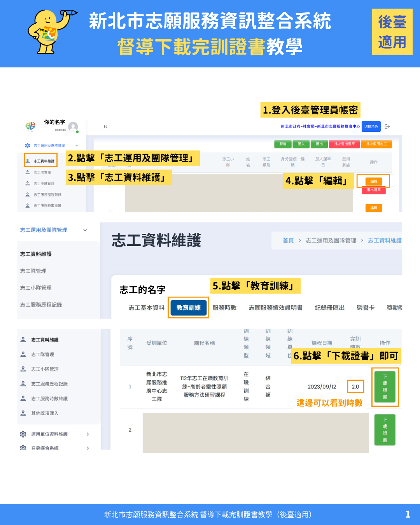Collapse the sidebar with the |< icon
420x525 pixels.
(x=105, y=127)
